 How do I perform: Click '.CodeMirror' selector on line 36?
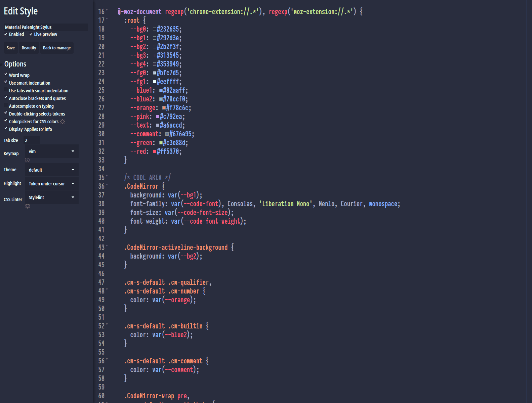(141, 186)
